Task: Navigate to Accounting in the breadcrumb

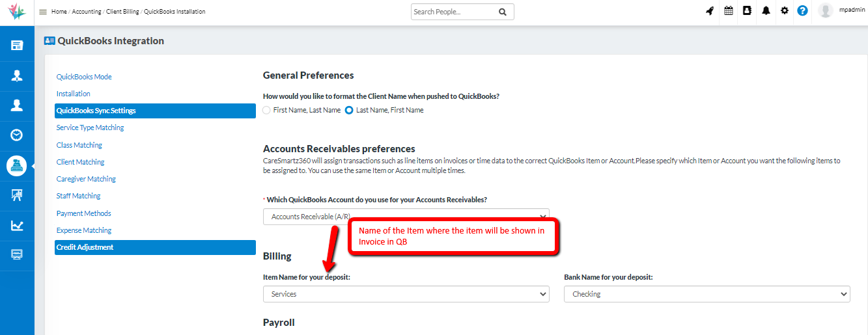Action: [87, 12]
